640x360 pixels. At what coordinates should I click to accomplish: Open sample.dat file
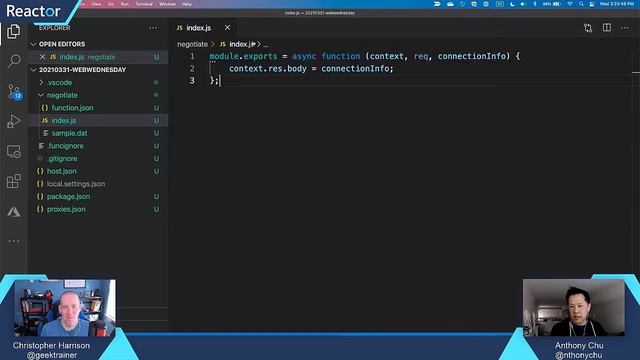[x=98, y=133]
